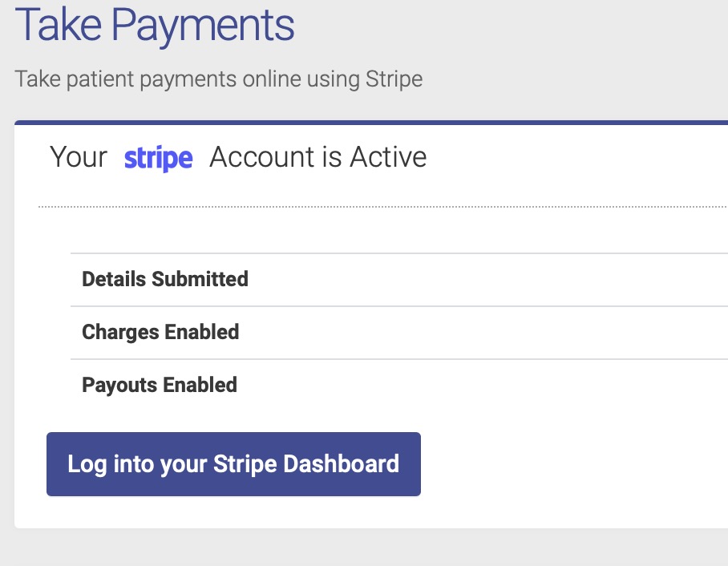Viewport: 728px width, 566px height.
Task: Click the gray page background below the card
Action: [371, 548]
